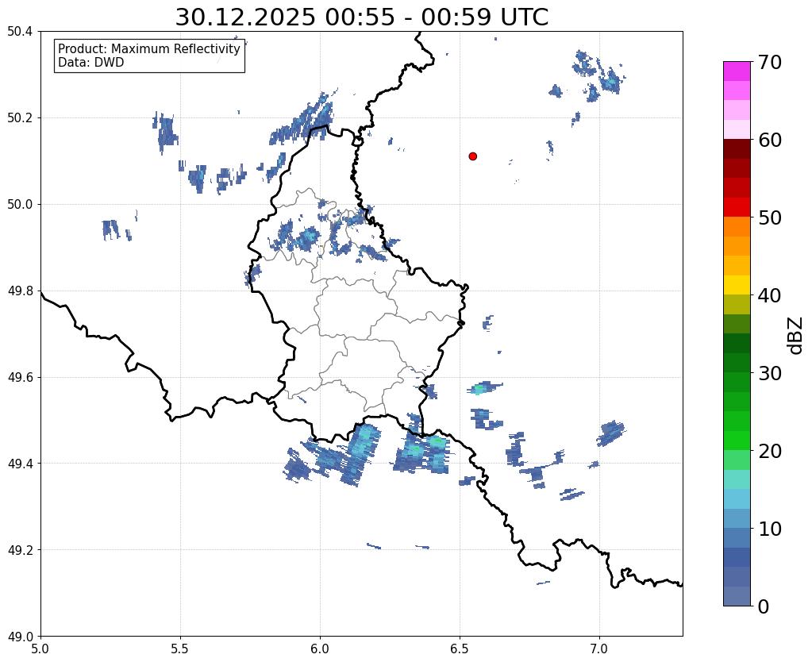Click the latitude axis label '49.4'
The height and width of the screenshot is (662, 812).
tap(20, 464)
